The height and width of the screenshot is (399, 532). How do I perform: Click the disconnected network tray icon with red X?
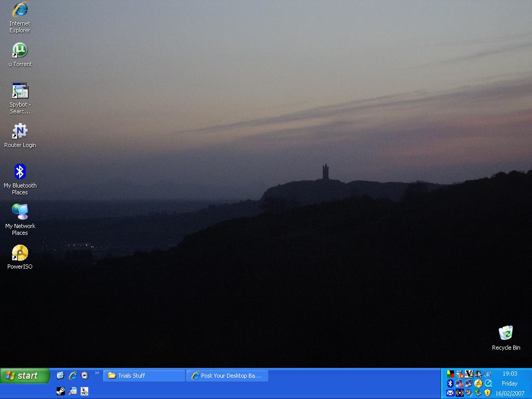[460, 383]
